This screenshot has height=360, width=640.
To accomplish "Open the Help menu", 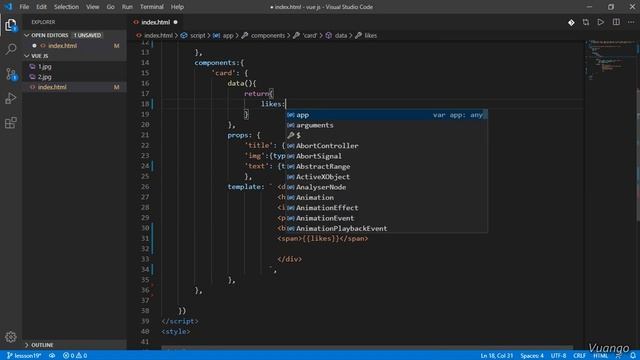I will [177, 7].
